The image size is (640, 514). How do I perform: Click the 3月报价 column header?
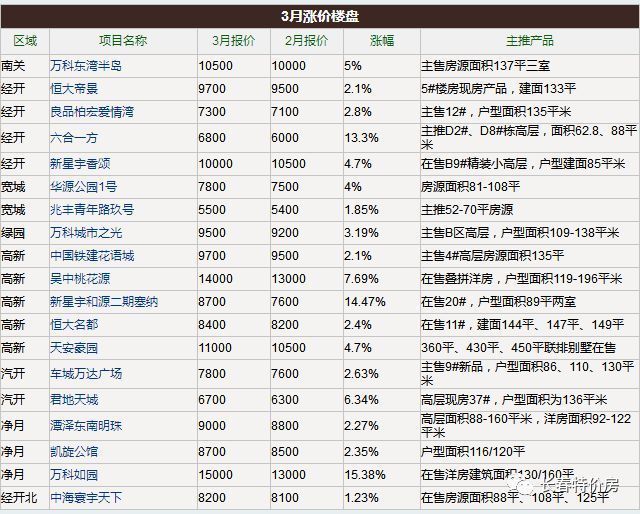[x=233, y=40]
